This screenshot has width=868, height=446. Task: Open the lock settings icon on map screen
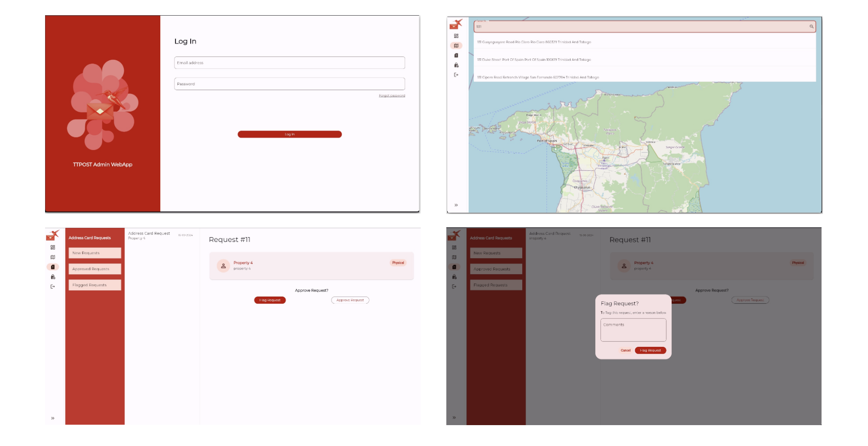[x=456, y=65]
